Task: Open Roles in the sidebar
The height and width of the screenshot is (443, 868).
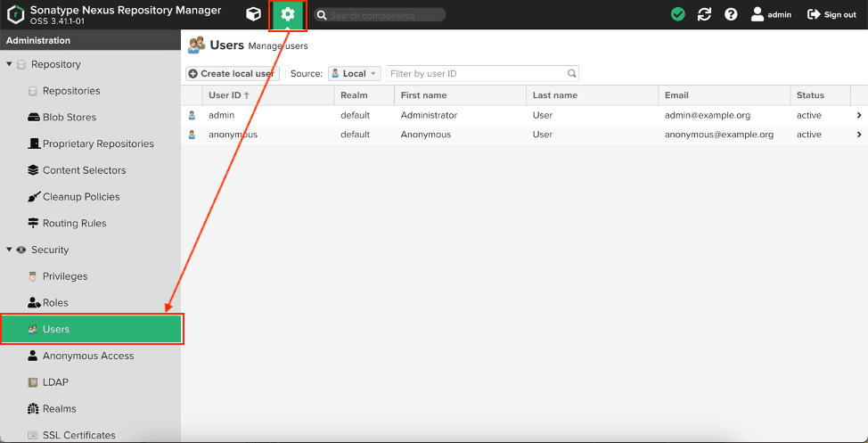Action: click(x=55, y=303)
